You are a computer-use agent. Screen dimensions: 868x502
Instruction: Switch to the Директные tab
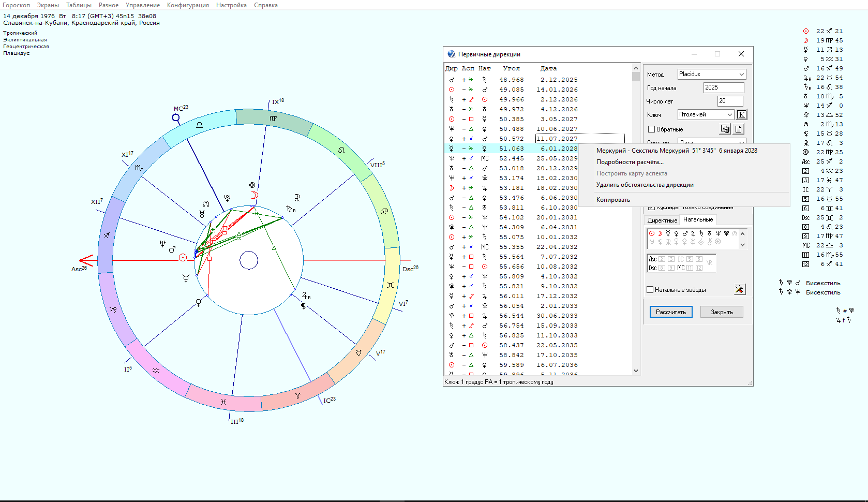click(662, 220)
